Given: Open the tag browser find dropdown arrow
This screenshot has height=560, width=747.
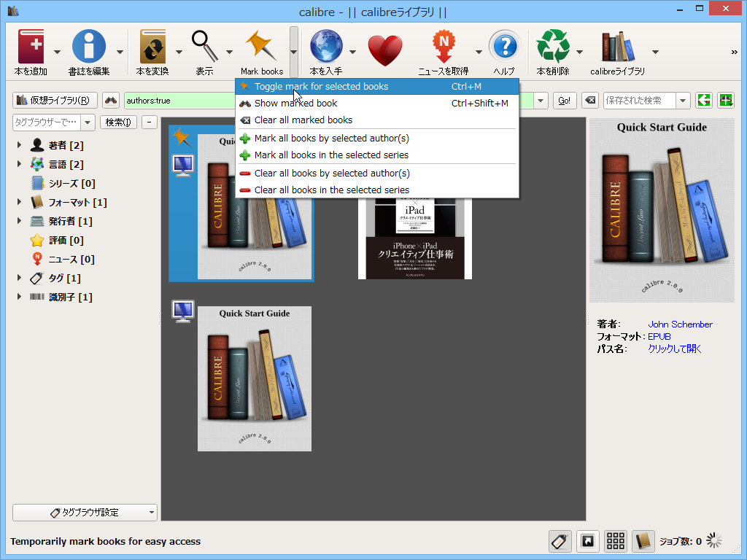Looking at the screenshot, I should (88, 122).
